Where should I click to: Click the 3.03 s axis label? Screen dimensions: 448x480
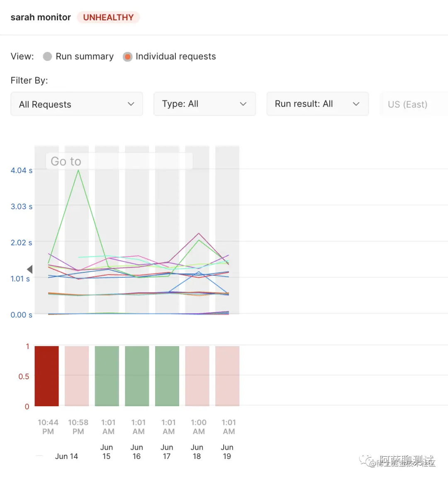point(22,207)
